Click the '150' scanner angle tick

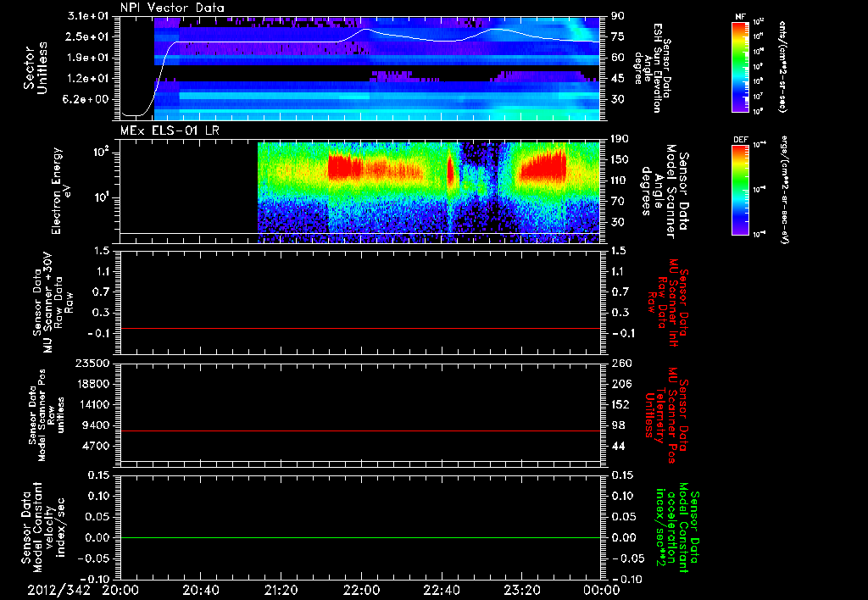(x=620, y=160)
